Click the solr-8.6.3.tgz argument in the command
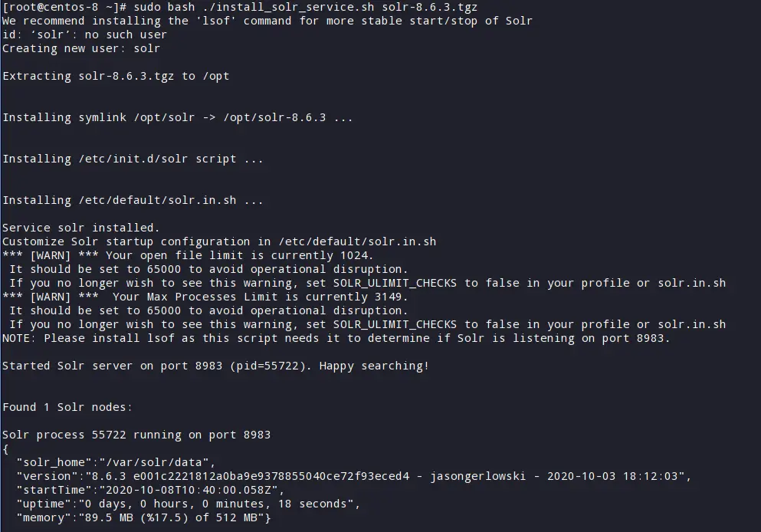The height and width of the screenshot is (532, 761). click(429, 7)
